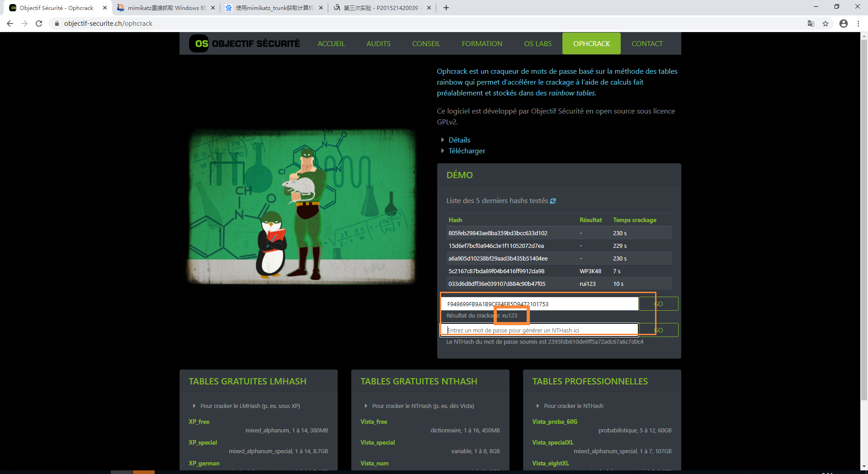This screenshot has height=474, width=868.
Task: Switch to the mimikatz_trunk tab
Action: coord(274,8)
